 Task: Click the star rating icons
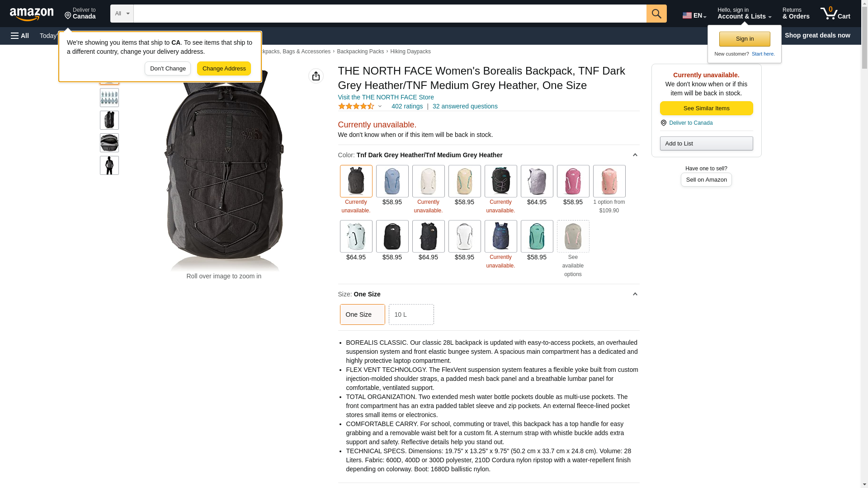point(356,106)
